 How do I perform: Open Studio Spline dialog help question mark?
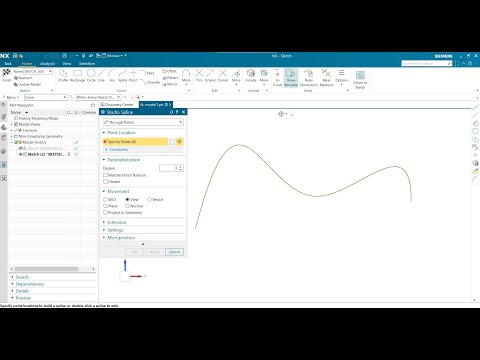(177, 112)
